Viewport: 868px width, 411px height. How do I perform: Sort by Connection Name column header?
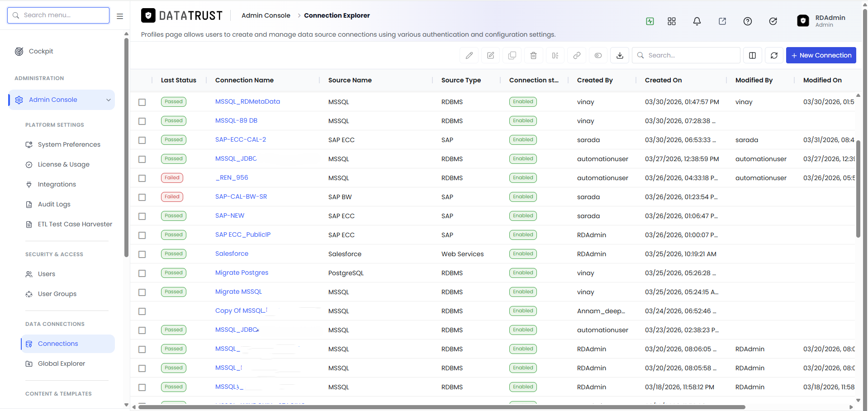click(x=244, y=80)
